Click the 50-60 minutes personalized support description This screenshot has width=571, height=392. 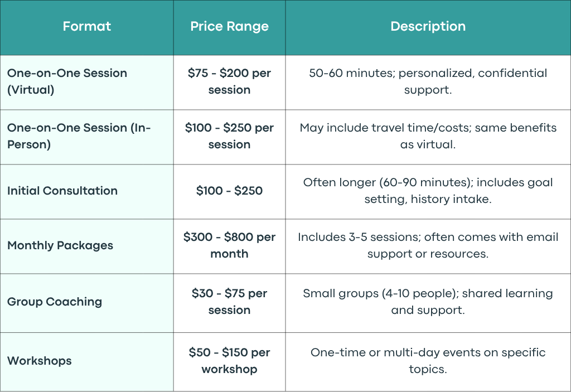428,81
